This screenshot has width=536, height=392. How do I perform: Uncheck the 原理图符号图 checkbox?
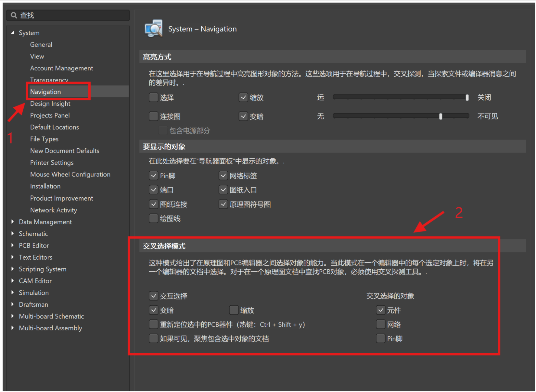pyautogui.click(x=223, y=204)
